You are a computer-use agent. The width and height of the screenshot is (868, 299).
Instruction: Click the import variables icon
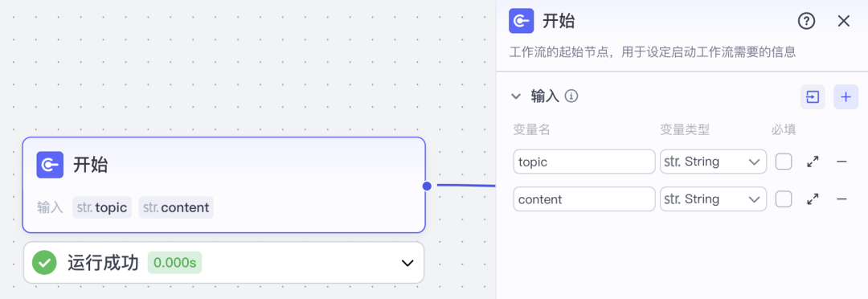pyautogui.click(x=813, y=97)
